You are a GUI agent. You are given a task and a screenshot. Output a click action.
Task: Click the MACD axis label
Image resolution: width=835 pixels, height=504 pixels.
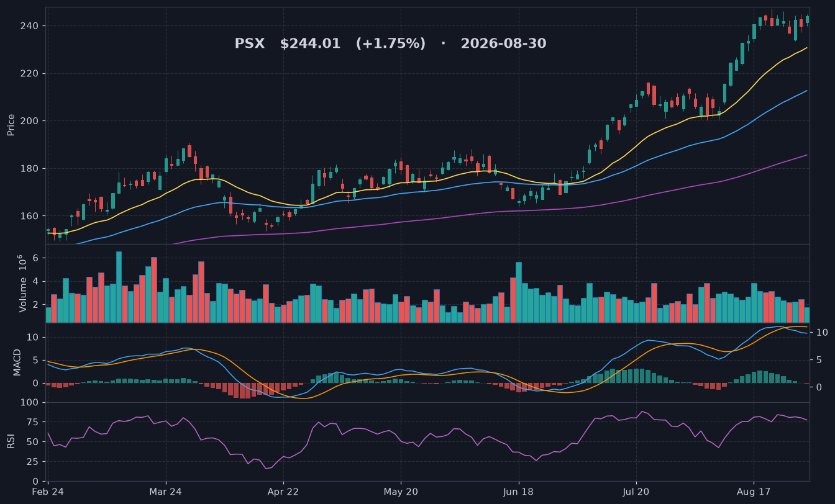tap(17, 362)
